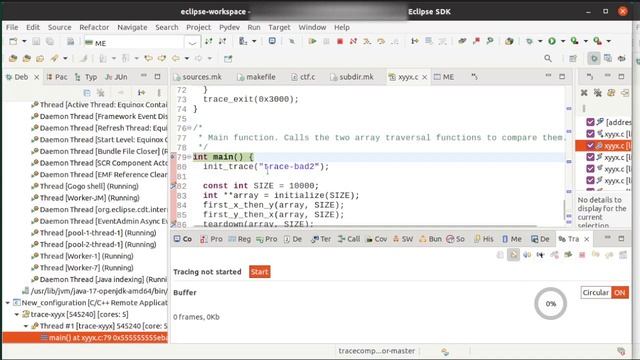This screenshot has width=640, height=360.
Task: Switch to sources.mk editor tab
Action: pos(197,77)
